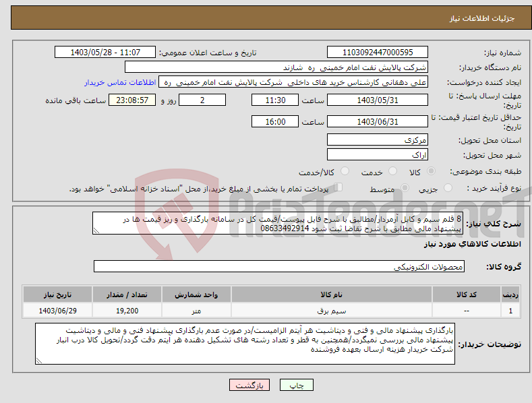Open the اطلاعات تماس خریدار link
This screenshot has height=403, width=532.
coord(120,82)
